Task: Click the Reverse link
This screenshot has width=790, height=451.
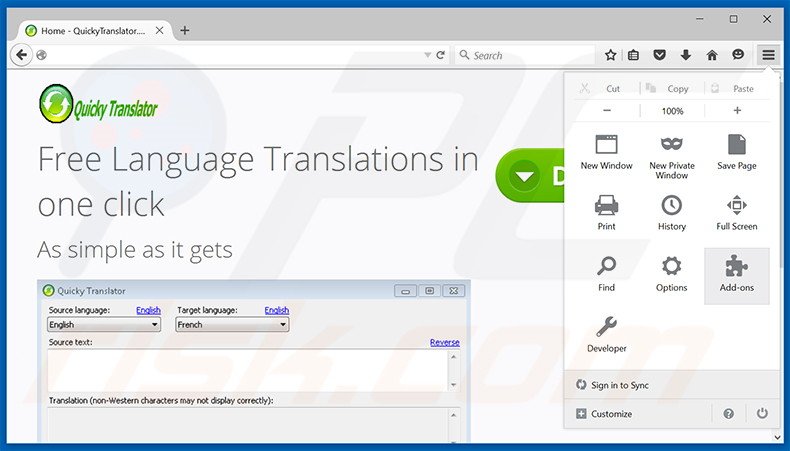Action: click(x=444, y=342)
